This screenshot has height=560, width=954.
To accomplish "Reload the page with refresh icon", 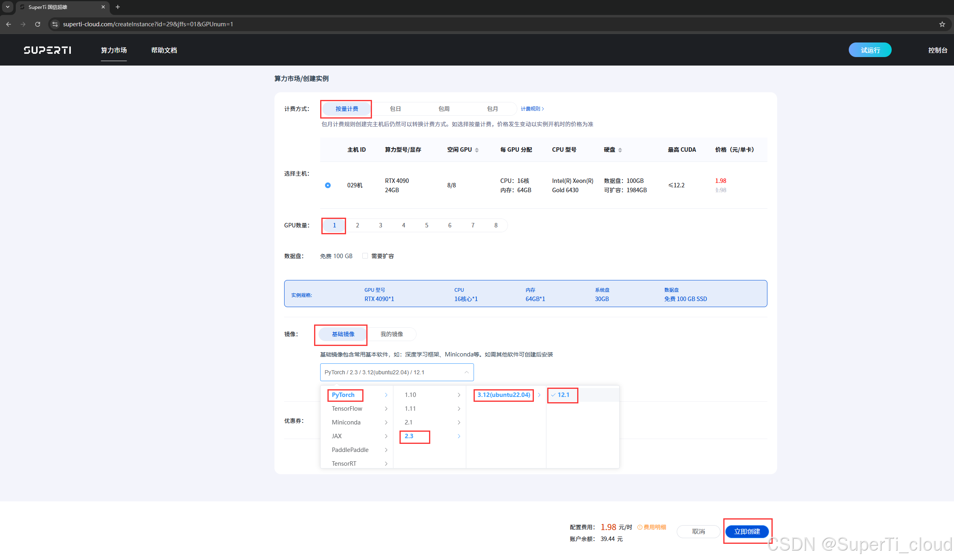I will (38, 24).
